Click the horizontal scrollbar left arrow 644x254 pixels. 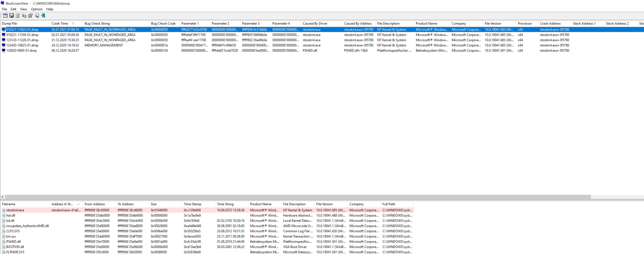[x=3, y=197]
